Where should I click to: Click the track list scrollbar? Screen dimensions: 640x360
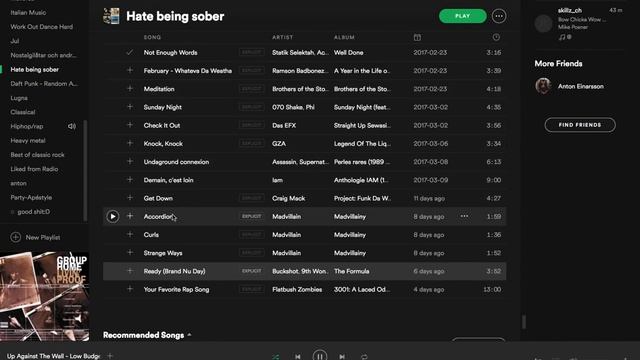[x=524, y=322]
